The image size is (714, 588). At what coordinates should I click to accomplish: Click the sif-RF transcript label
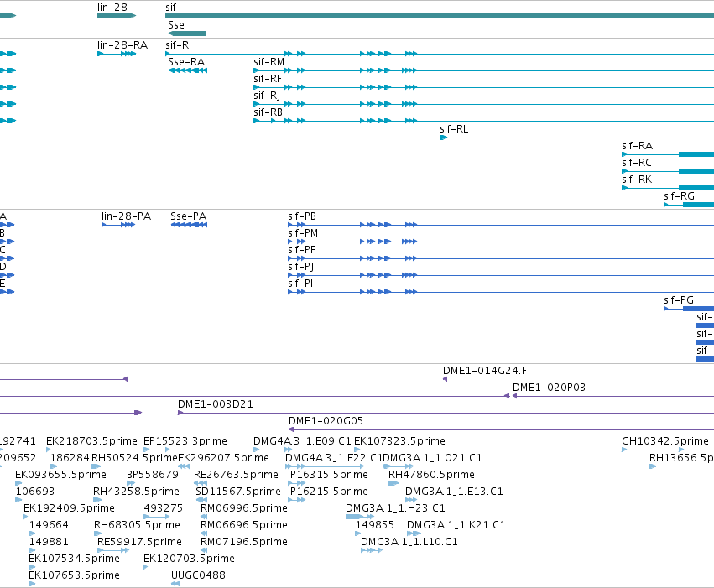coord(268,79)
